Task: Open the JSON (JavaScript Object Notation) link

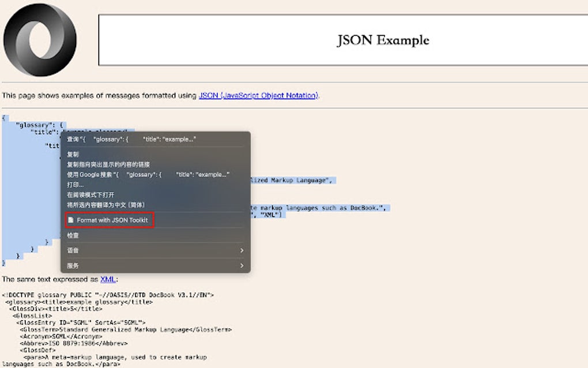Action: click(258, 96)
